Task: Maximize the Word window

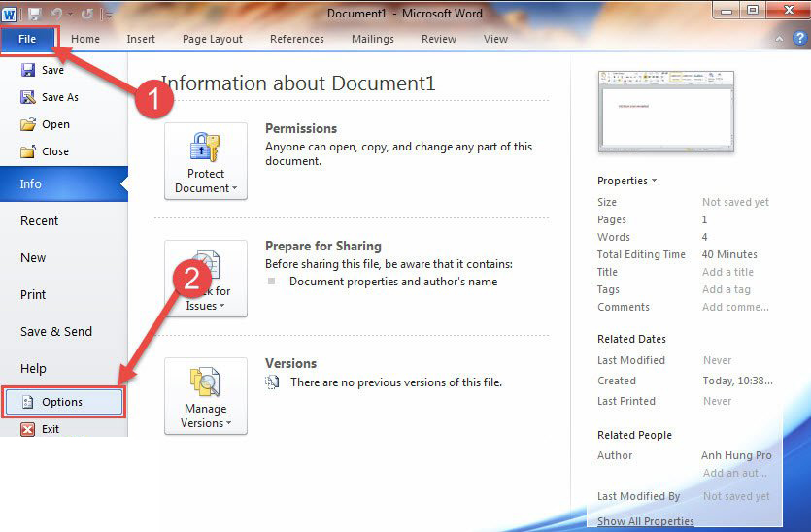Action: [753, 11]
